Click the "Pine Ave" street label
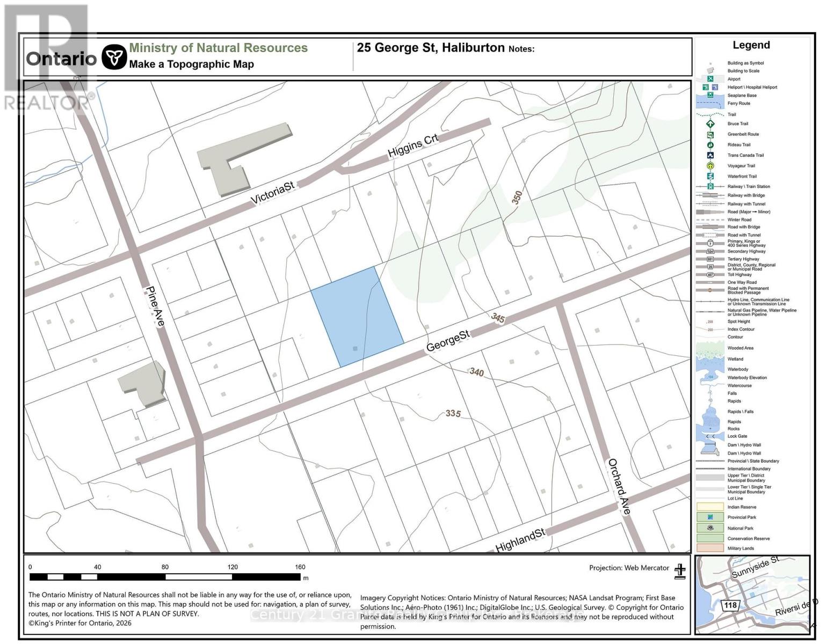The height and width of the screenshot is (644, 834). click(x=155, y=306)
